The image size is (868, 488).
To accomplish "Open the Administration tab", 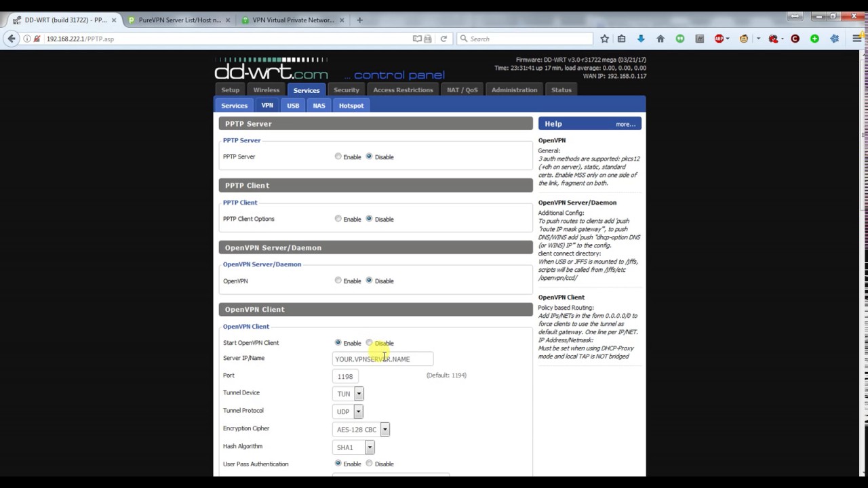I will tap(514, 89).
